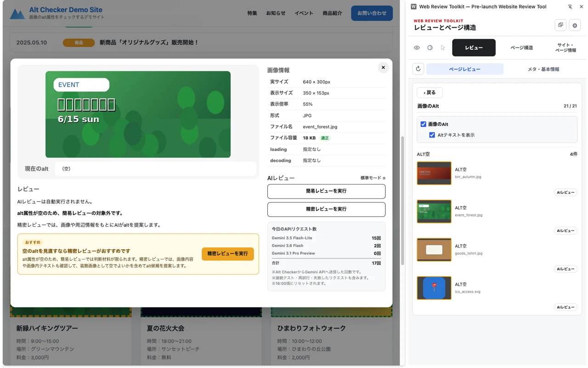Click AIレビュー for ico_access.svg
This screenshot has height=368, width=588.
tap(565, 307)
